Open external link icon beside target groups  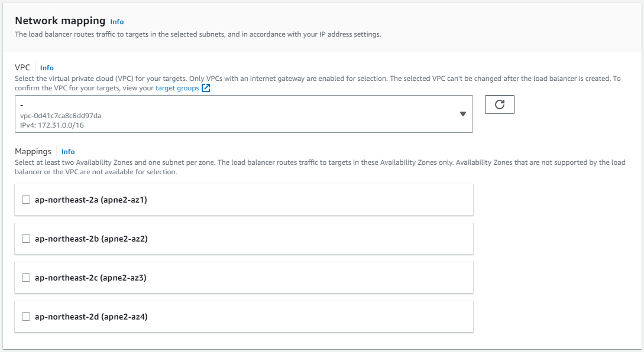point(206,88)
